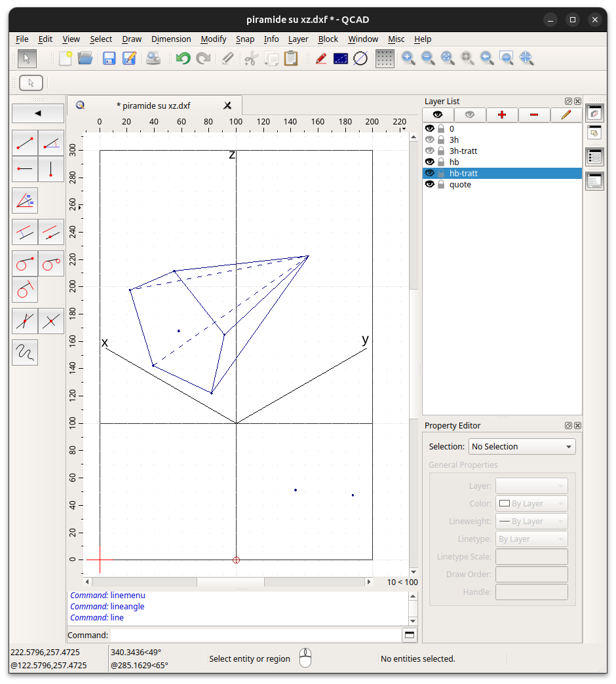Close the piramide su xz.dxf tab
616x684 pixels.
coord(227,105)
